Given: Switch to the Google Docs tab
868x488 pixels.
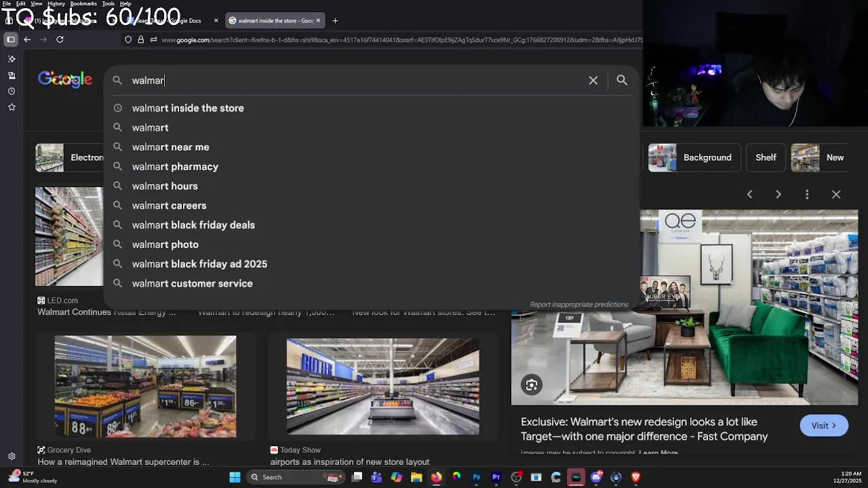Looking at the screenshot, I should coord(173,20).
